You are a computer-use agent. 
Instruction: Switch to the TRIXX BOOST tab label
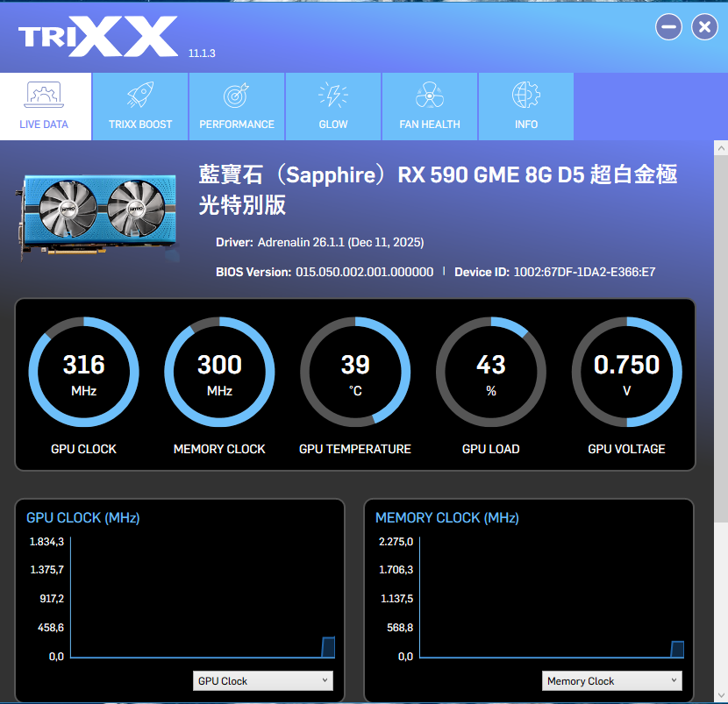pyautogui.click(x=140, y=124)
